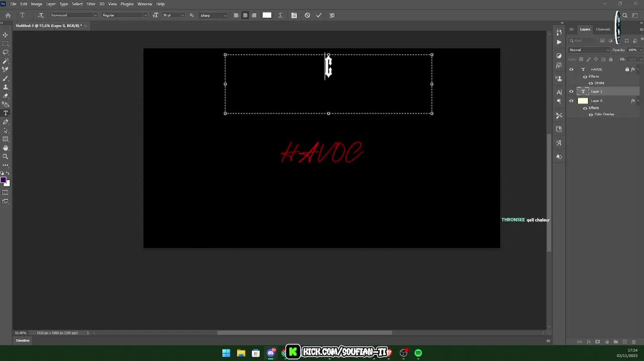Select the Paint Bucket tool
The image size is (644, 361).
6,104
